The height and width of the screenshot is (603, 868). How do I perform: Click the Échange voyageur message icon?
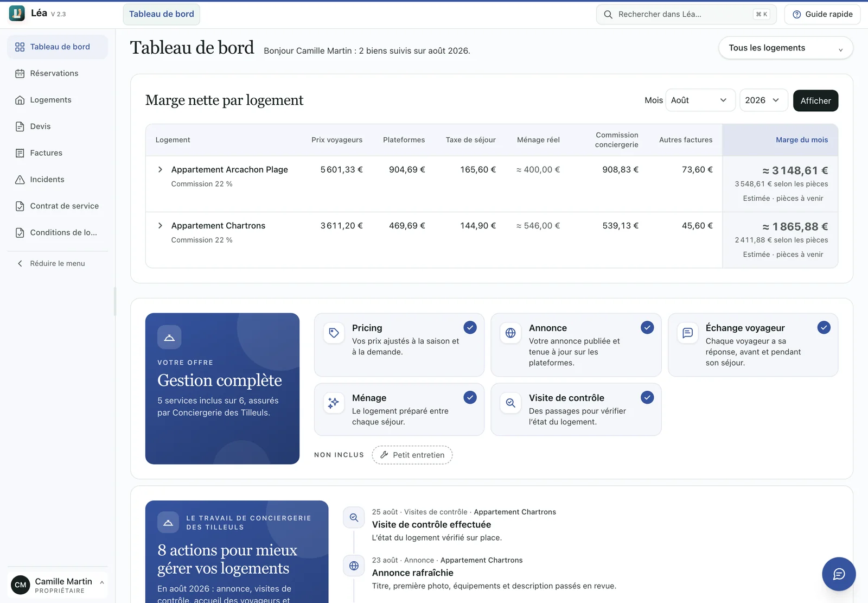pos(687,333)
